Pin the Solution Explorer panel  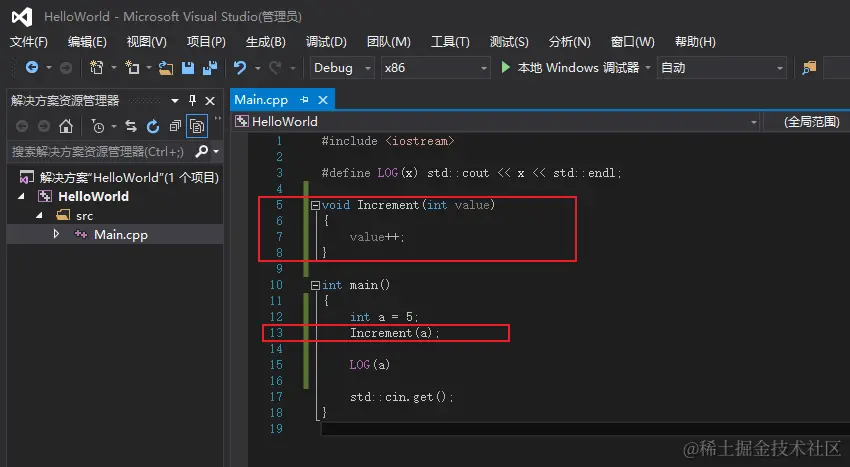192,100
